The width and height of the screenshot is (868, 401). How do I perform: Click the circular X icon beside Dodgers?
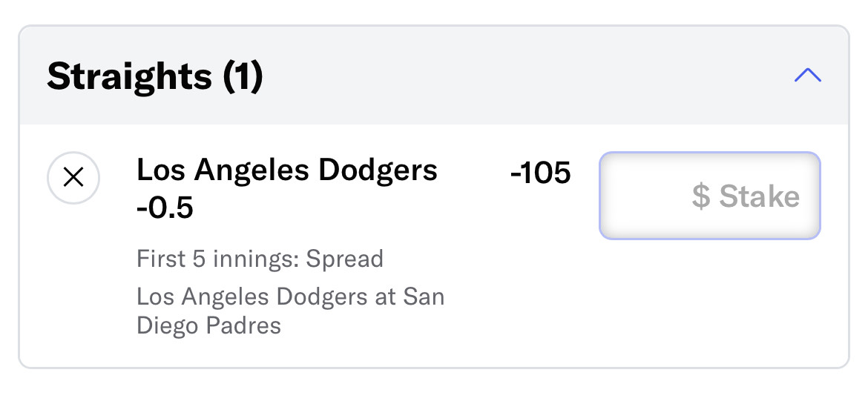click(73, 178)
